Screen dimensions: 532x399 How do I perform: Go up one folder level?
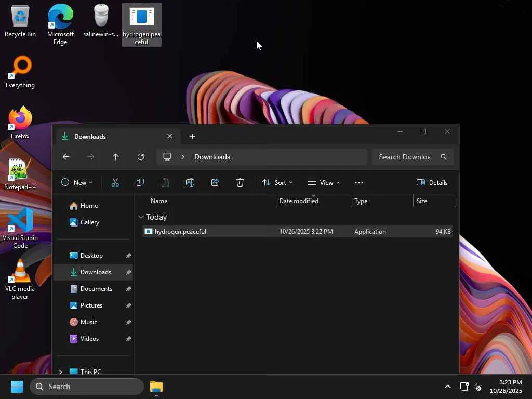[x=116, y=157]
